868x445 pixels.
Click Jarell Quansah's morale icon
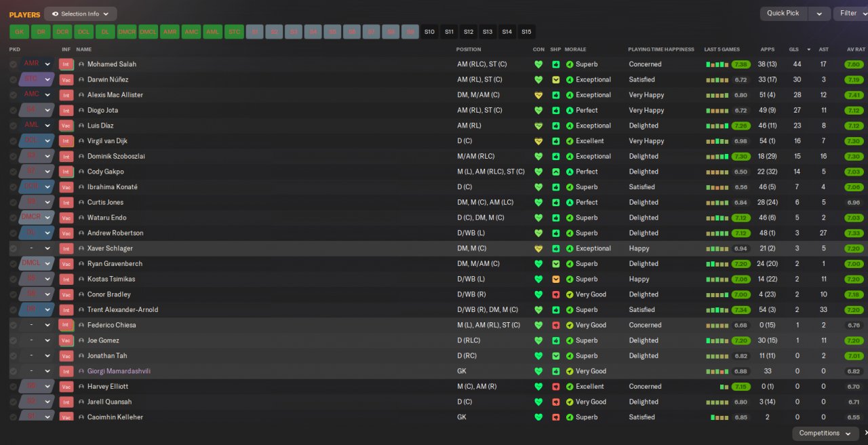tap(570, 402)
